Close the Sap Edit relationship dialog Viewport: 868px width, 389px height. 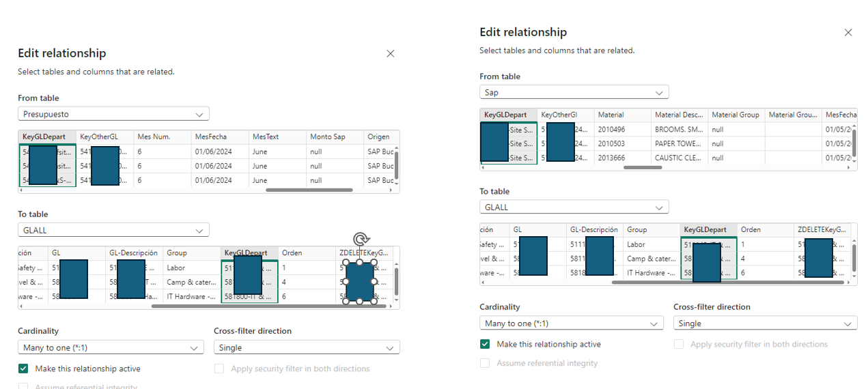click(848, 32)
